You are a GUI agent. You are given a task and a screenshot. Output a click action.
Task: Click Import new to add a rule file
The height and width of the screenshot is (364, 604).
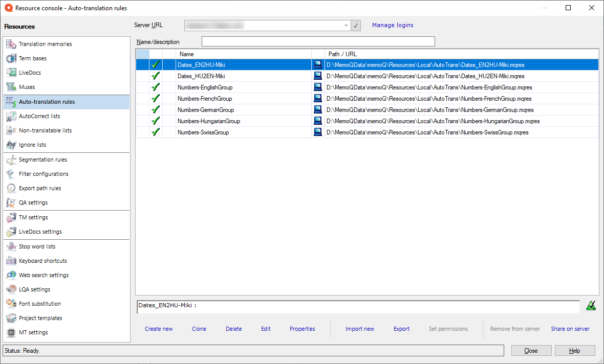(359, 329)
